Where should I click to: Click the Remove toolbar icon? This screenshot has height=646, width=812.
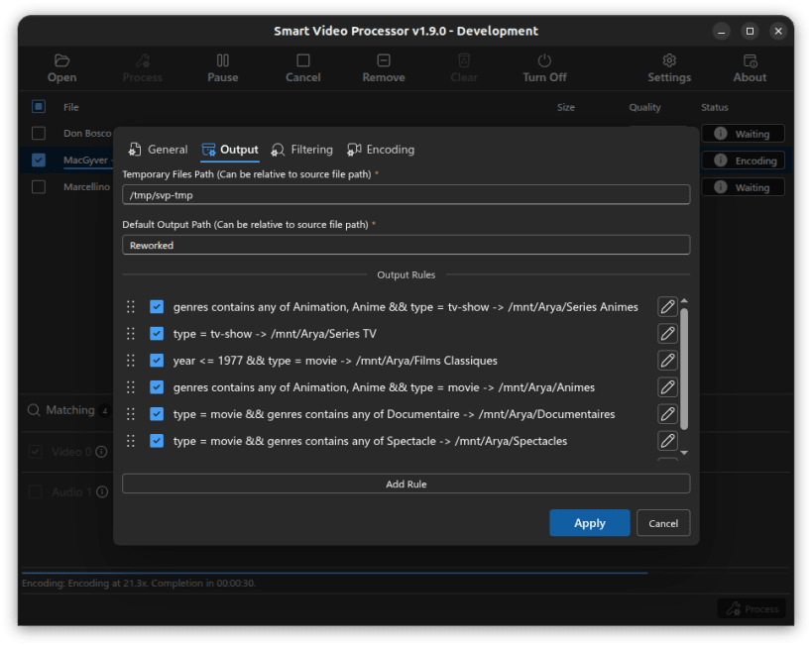[x=384, y=60]
